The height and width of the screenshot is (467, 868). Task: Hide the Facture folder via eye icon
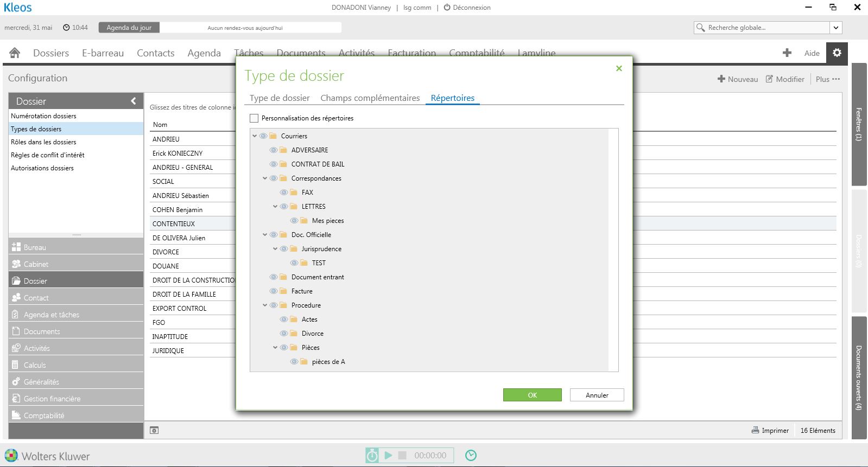click(x=274, y=291)
